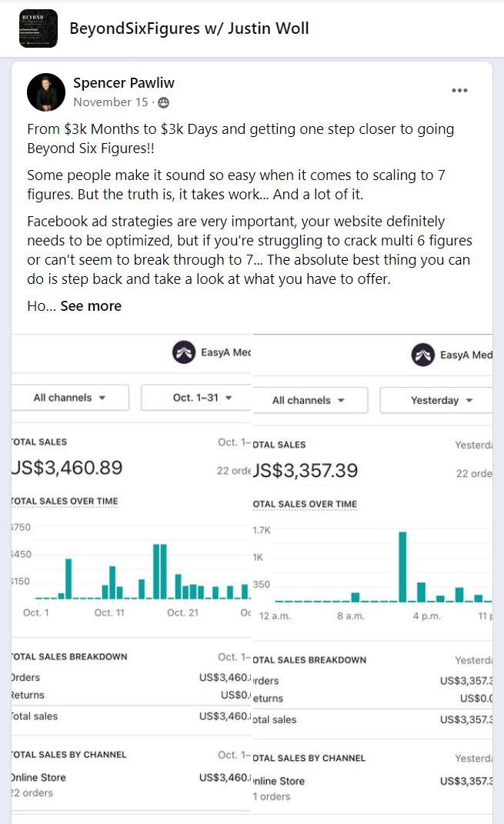Click the group privacy icon beside date
The height and width of the screenshot is (824, 504).
[163, 102]
